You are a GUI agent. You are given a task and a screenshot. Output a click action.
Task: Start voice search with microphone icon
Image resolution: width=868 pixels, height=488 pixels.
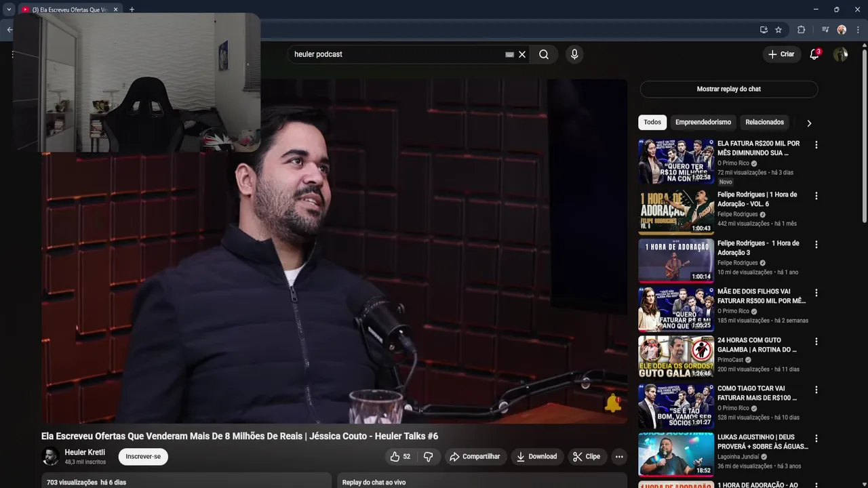[574, 54]
